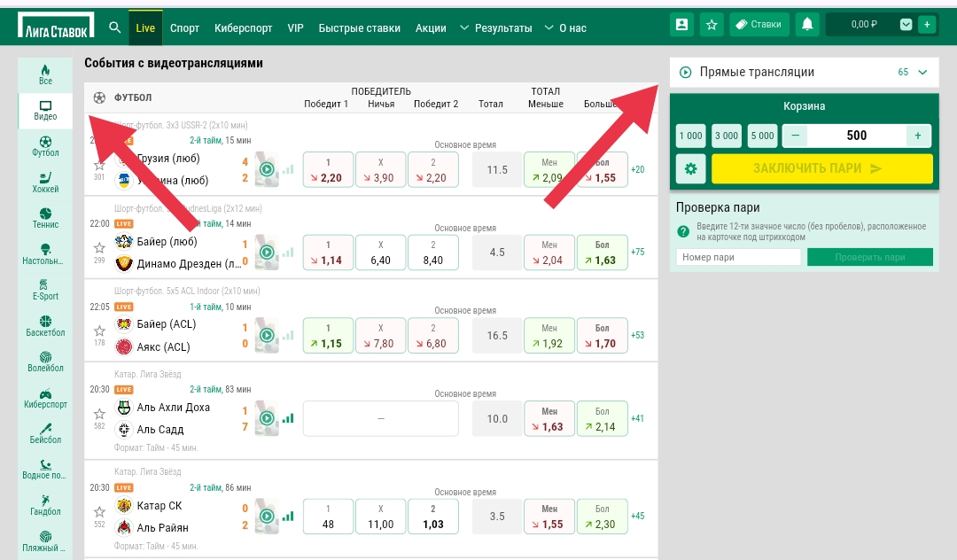Open the Акции menu item

tap(431, 28)
